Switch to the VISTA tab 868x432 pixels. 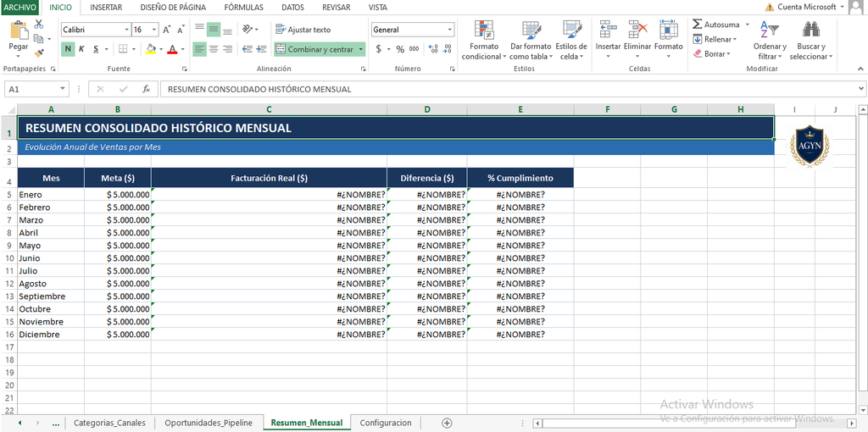pyautogui.click(x=377, y=7)
